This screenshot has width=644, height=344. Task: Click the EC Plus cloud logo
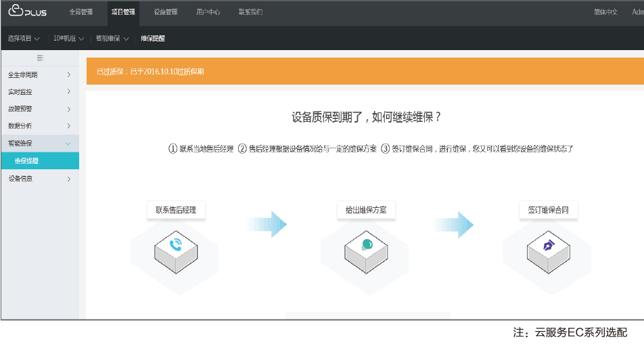[27, 12]
